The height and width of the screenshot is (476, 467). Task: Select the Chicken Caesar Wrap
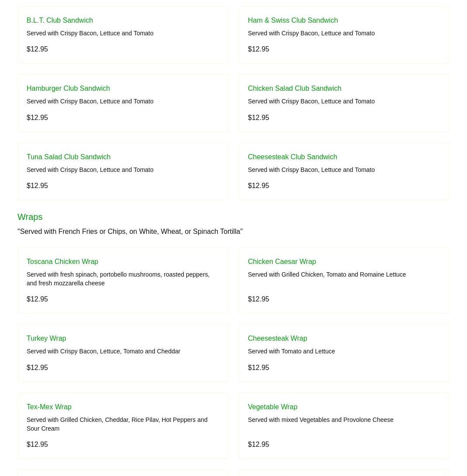pyautogui.click(x=282, y=262)
